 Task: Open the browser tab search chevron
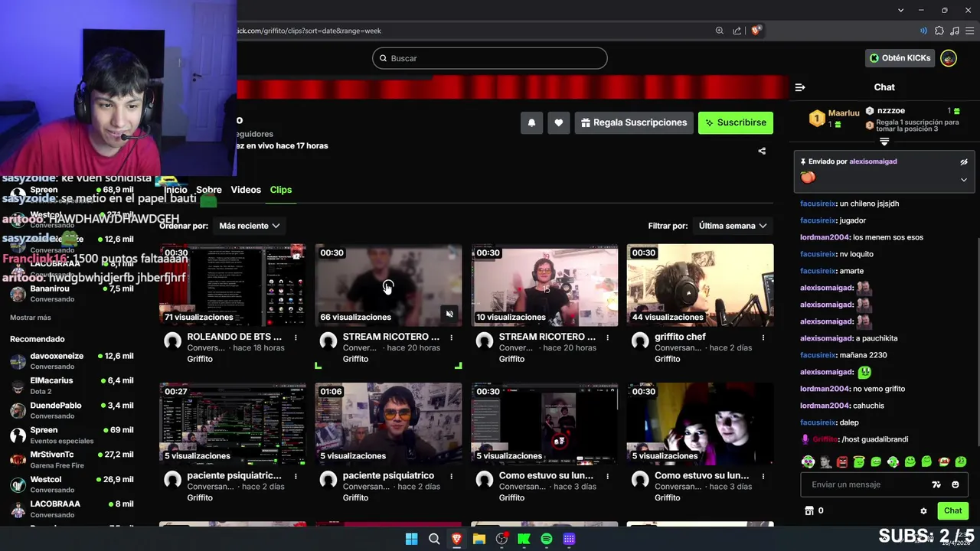click(901, 10)
